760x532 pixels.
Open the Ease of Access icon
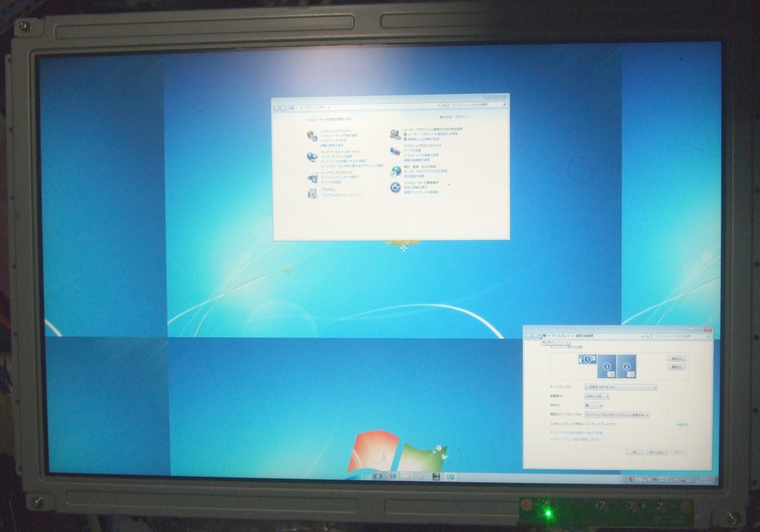point(395,188)
